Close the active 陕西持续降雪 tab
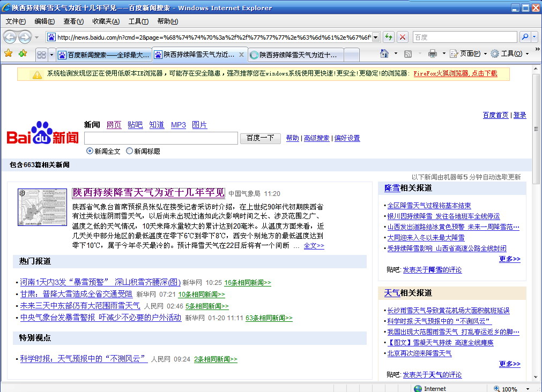This screenshot has width=542, height=392. [x=242, y=55]
